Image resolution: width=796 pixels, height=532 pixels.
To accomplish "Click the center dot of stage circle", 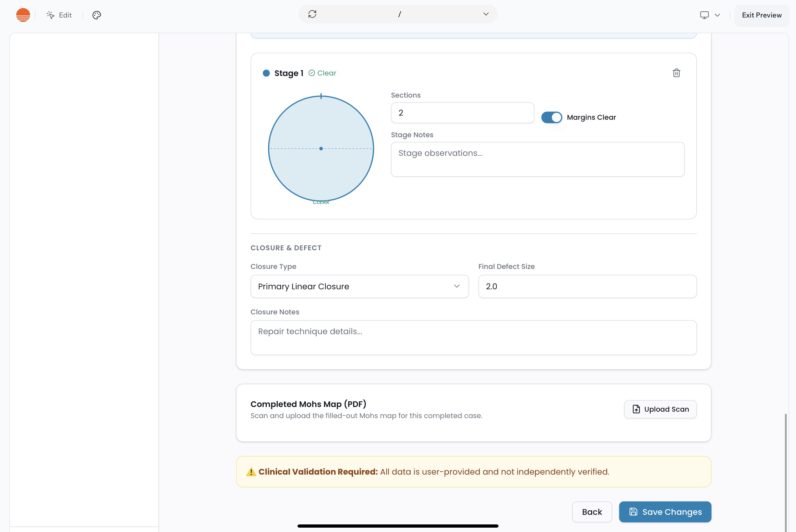I will [x=321, y=149].
